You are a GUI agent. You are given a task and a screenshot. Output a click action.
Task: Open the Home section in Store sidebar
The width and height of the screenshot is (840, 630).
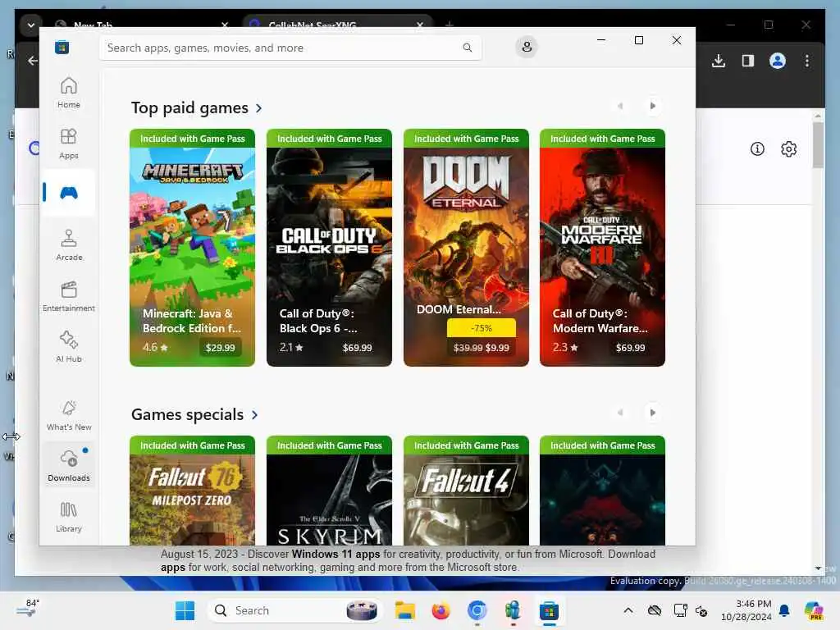click(x=69, y=93)
